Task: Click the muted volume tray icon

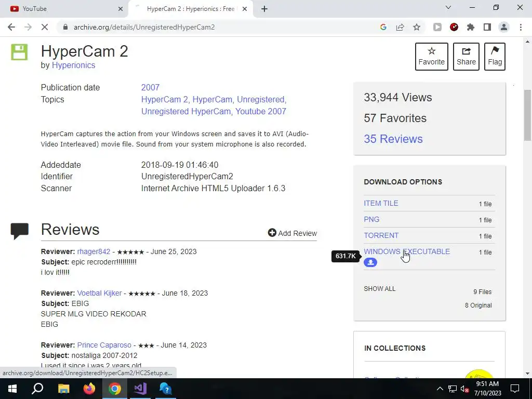Action: pyautogui.click(x=465, y=389)
